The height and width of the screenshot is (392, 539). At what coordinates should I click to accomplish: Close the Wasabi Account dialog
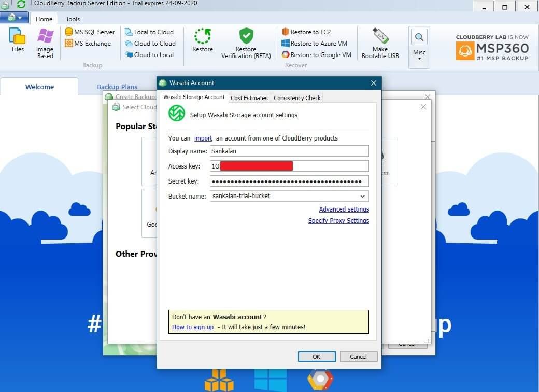coord(374,83)
